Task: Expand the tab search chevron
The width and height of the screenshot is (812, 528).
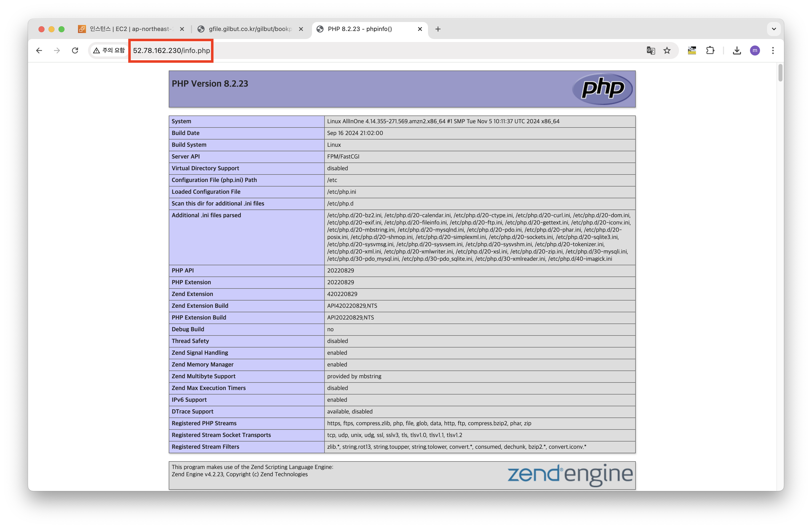Action: 774,29
